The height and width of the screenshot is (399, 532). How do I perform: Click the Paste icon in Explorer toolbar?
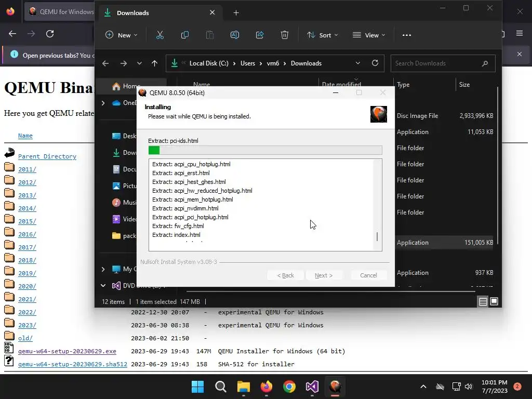(x=210, y=35)
